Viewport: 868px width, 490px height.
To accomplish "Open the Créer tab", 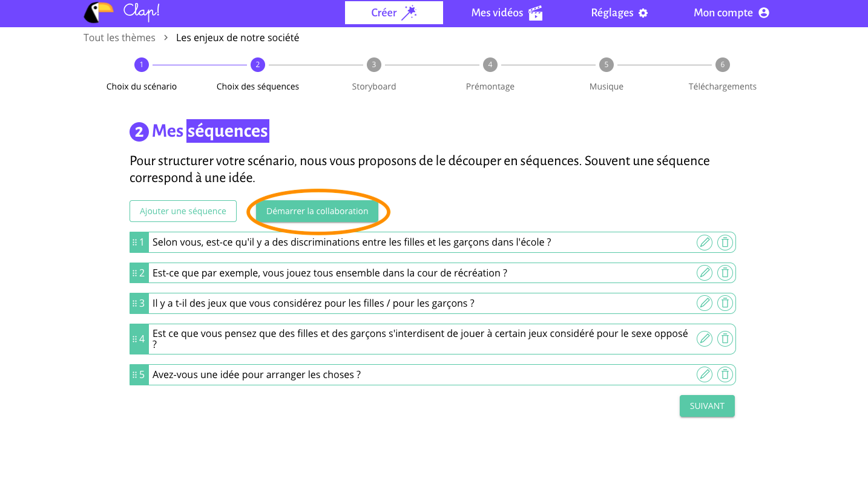I will (393, 13).
